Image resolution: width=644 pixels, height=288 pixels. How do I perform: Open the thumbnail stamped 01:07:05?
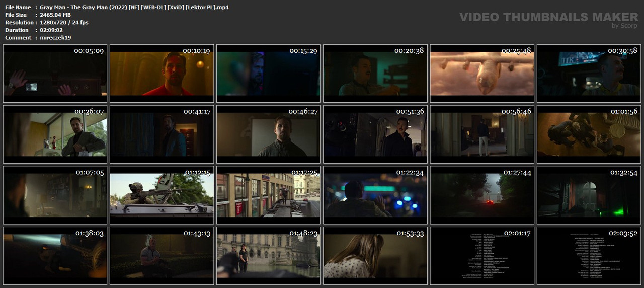pos(55,195)
